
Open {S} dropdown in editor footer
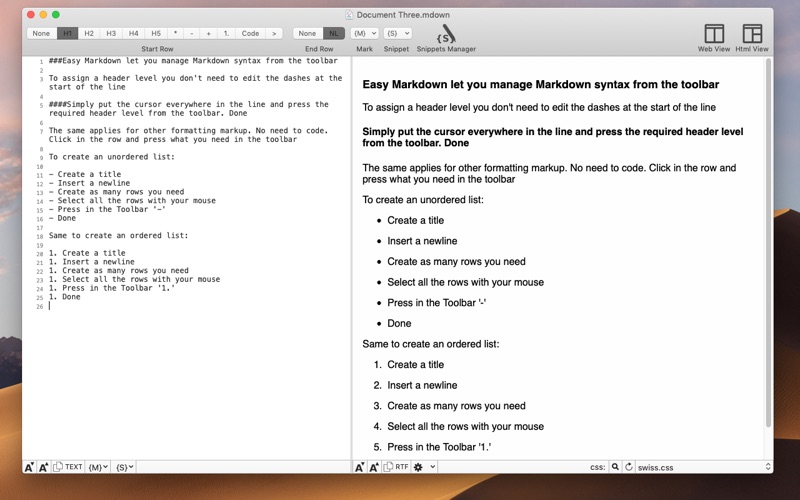[124, 467]
